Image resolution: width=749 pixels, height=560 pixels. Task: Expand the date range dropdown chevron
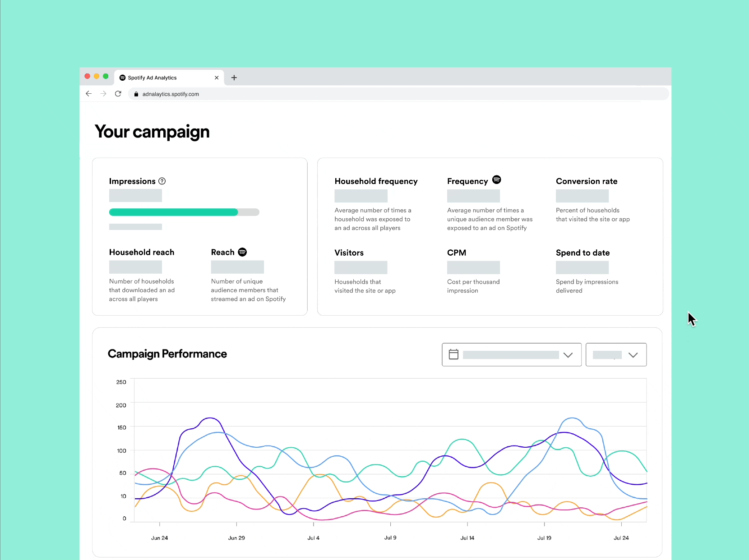pos(568,355)
